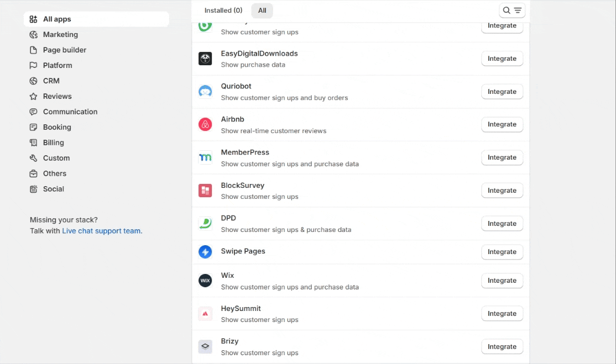This screenshot has height=364, width=616.
Task: Click 'Show purchase data' description
Action: 253,65
